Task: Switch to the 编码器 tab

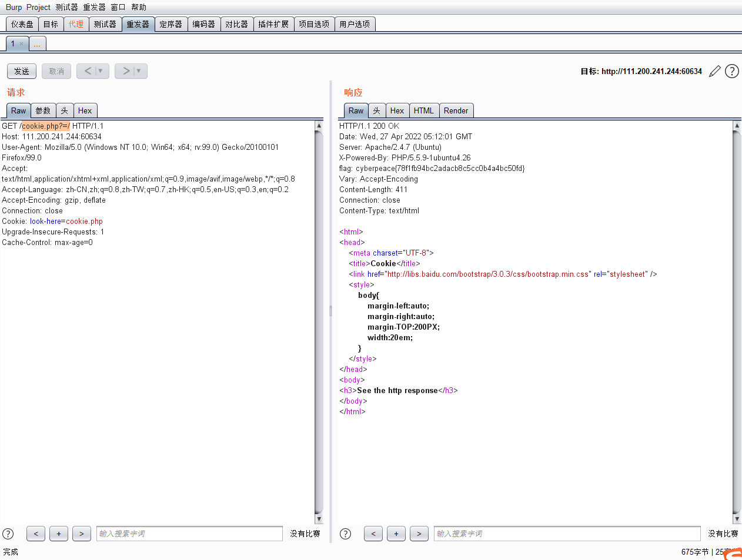Action: click(204, 24)
